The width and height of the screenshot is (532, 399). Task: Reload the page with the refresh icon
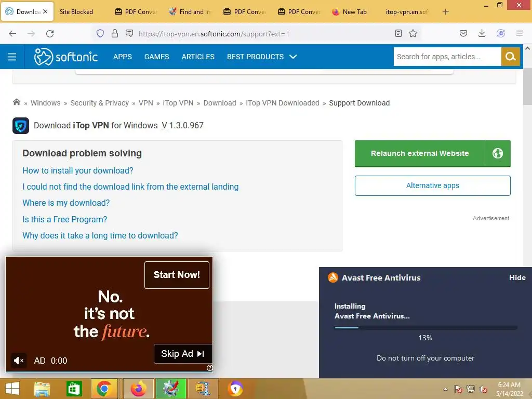tap(50, 34)
